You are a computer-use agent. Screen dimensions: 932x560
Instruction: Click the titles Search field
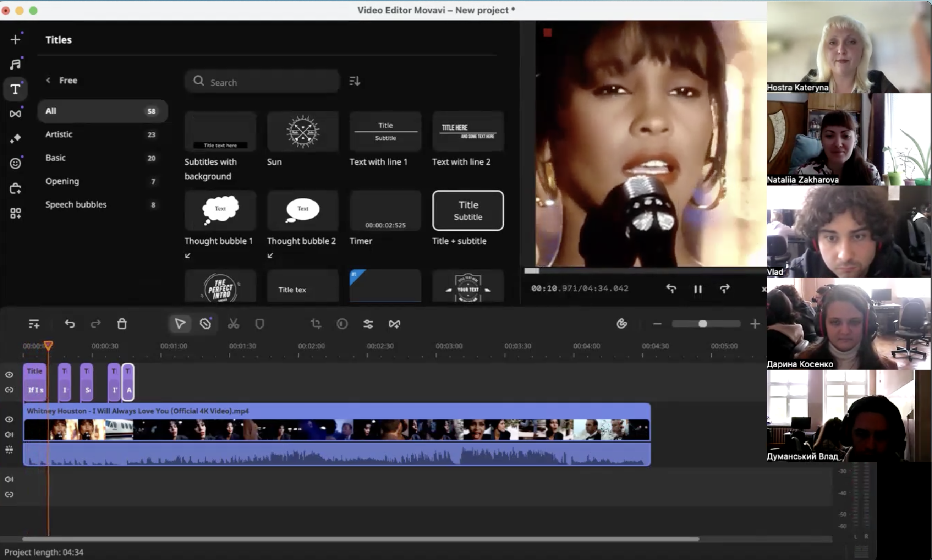pyautogui.click(x=262, y=81)
